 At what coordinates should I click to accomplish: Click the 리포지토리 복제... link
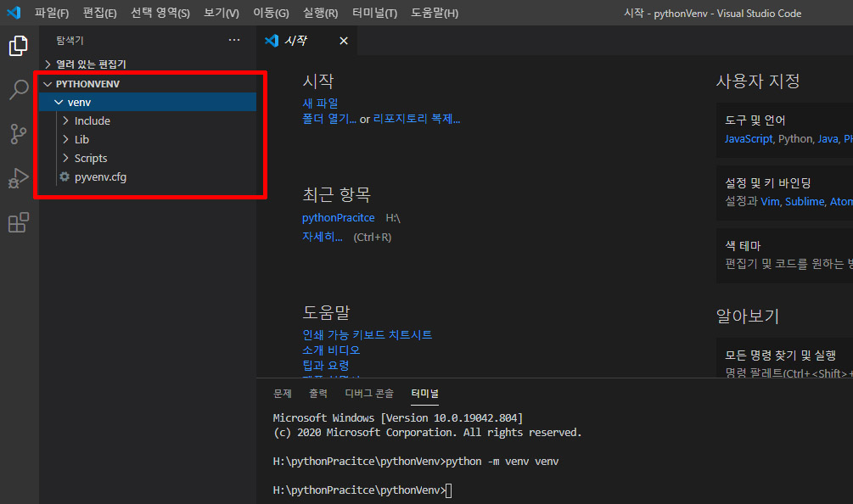pos(417,119)
